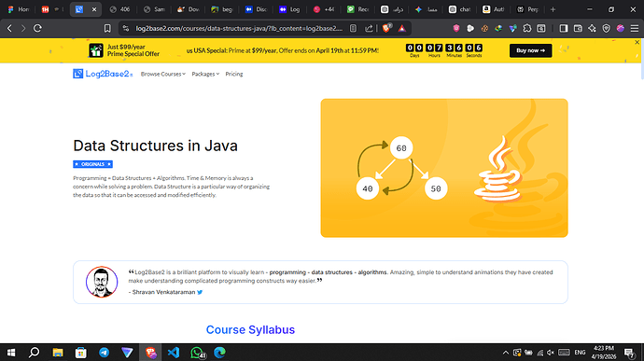Toggle the browser sidebar panel icon
The width and height of the screenshot is (644, 361).
pyautogui.click(x=564, y=28)
